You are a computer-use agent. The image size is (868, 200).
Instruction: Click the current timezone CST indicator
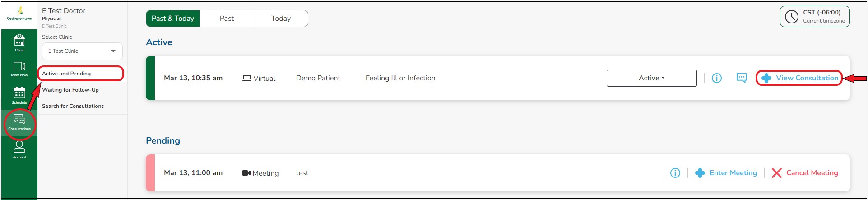(x=814, y=17)
